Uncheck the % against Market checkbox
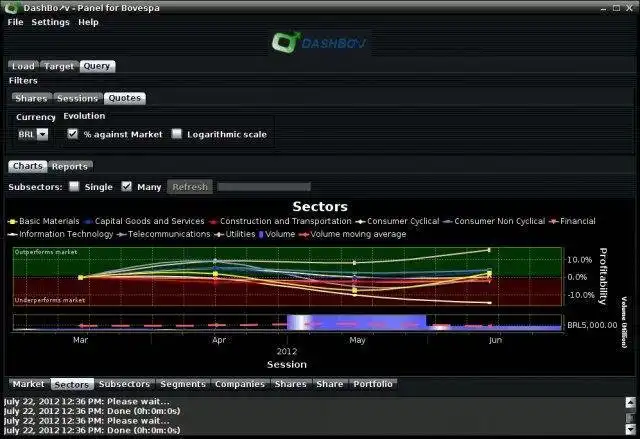The height and width of the screenshot is (439, 640). pyautogui.click(x=72, y=134)
